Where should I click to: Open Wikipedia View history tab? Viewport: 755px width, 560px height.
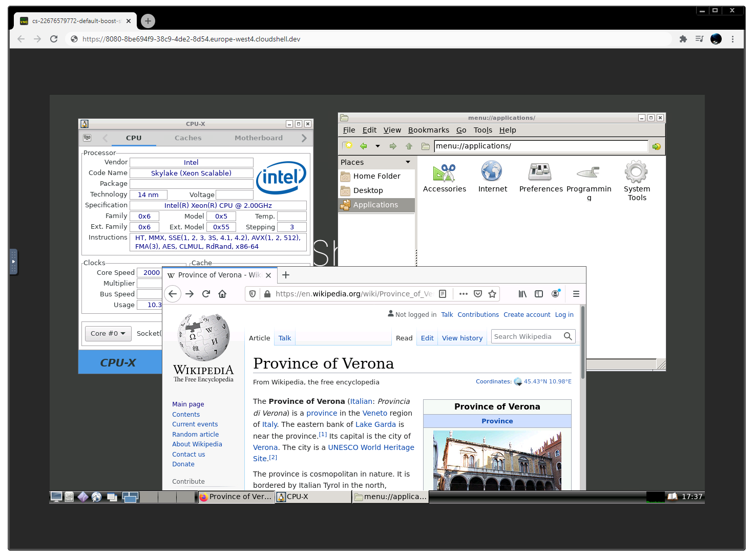point(462,338)
